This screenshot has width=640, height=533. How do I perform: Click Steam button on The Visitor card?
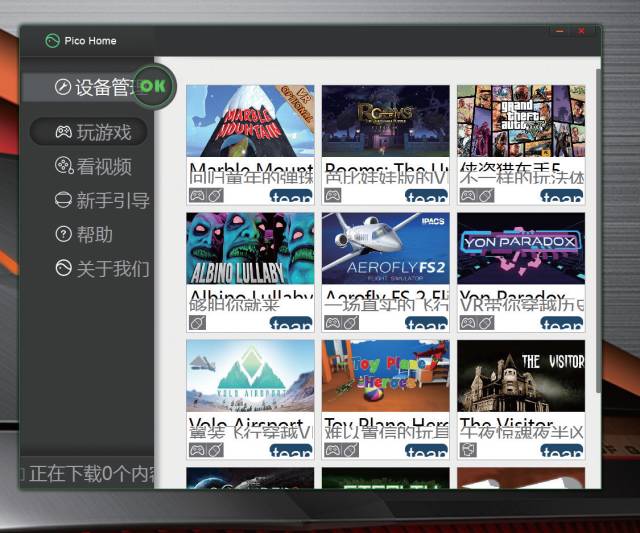coord(562,451)
